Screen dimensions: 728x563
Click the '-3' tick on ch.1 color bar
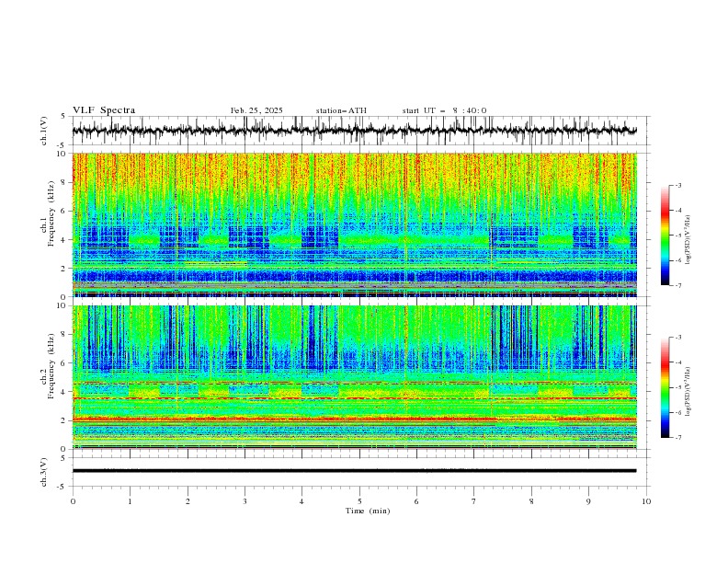(677, 185)
